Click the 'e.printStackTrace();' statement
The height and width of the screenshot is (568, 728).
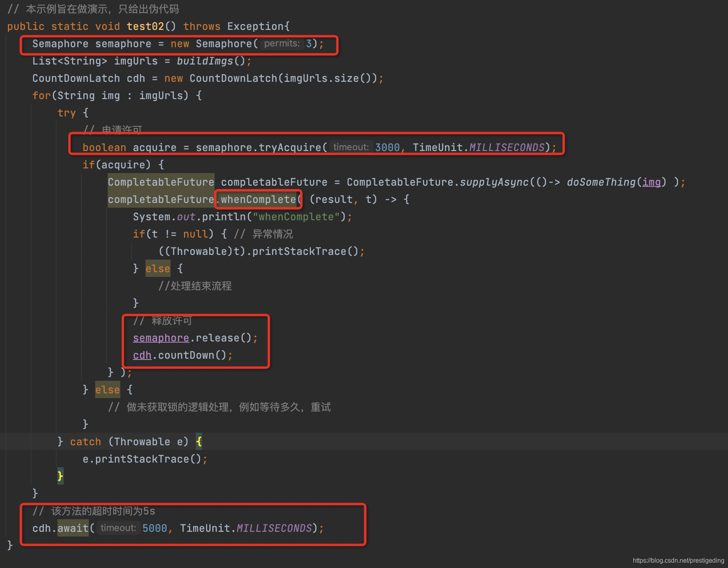pyautogui.click(x=145, y=459)
